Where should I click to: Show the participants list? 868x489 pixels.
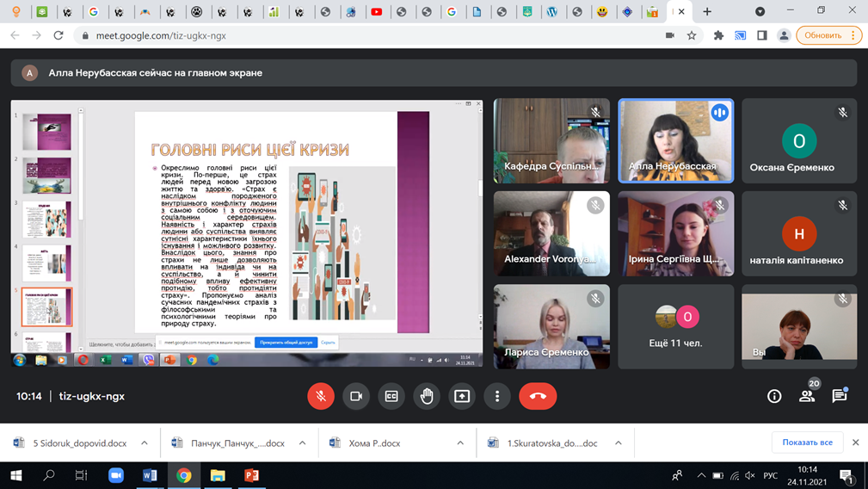tap(807, 396)
